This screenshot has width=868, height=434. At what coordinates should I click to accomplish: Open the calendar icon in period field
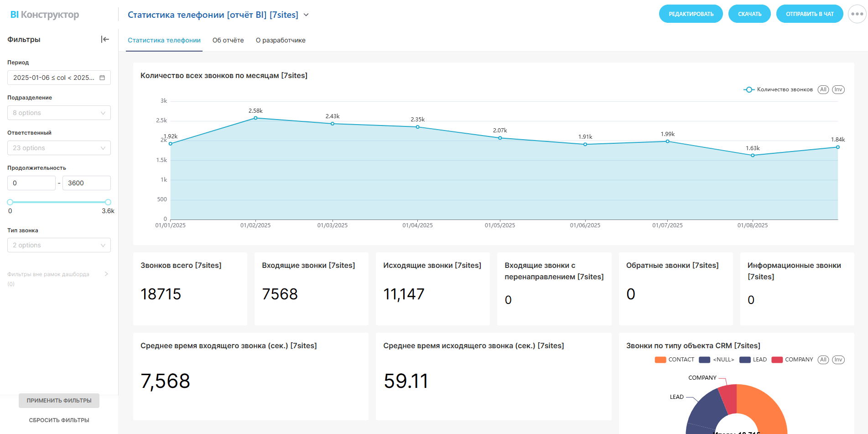coord(102,78)
